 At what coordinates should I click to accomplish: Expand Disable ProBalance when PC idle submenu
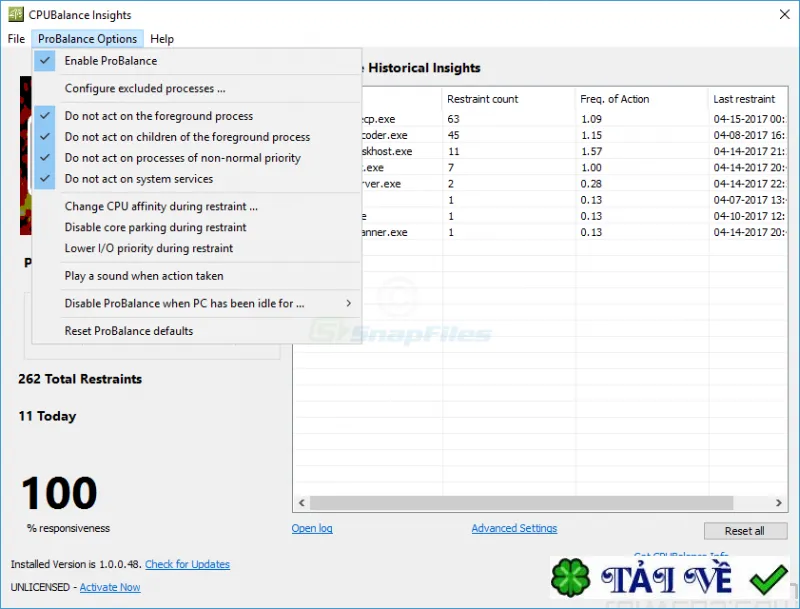196,303
